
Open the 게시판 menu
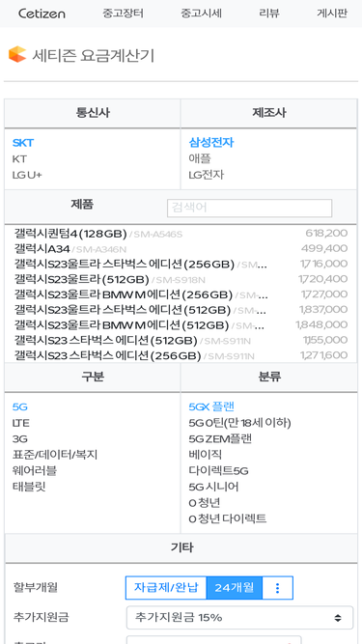pos(332,14)
